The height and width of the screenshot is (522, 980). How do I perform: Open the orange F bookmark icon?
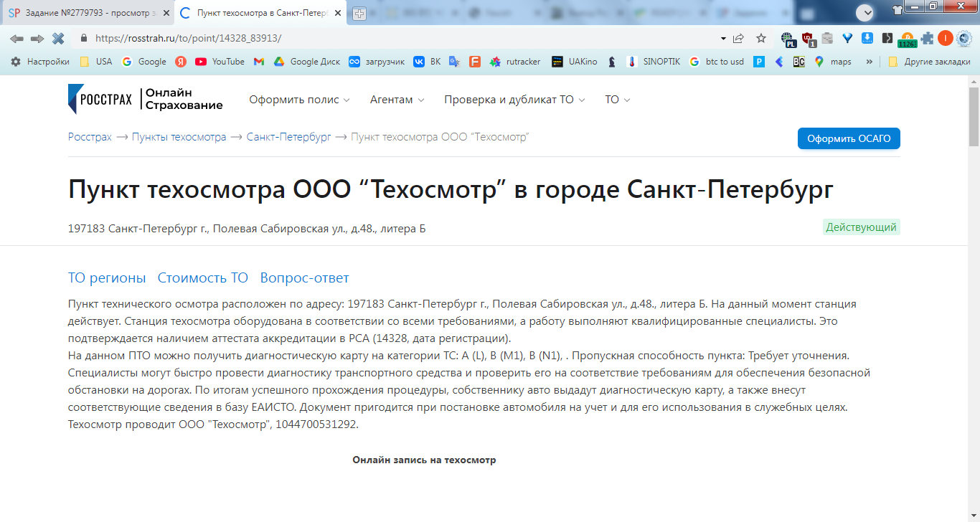474,62
